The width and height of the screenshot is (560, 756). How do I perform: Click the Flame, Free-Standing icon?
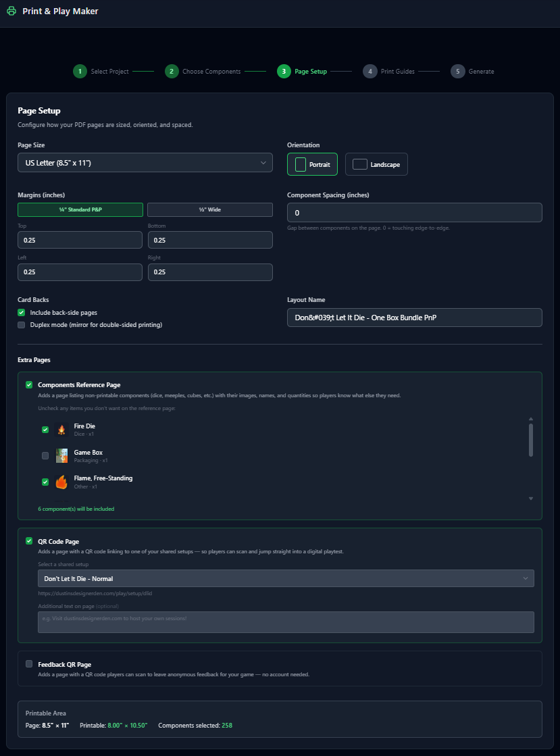(61, 481)
